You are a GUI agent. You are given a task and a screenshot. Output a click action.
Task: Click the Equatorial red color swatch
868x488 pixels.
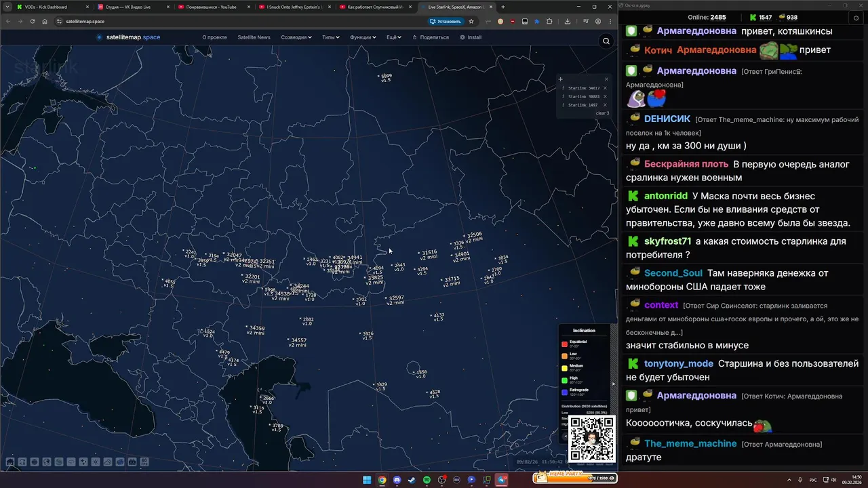[564, 344]
